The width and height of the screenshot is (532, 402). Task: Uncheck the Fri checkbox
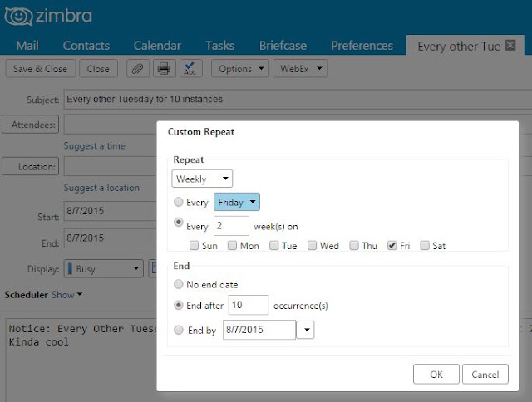tap(392, 245)
